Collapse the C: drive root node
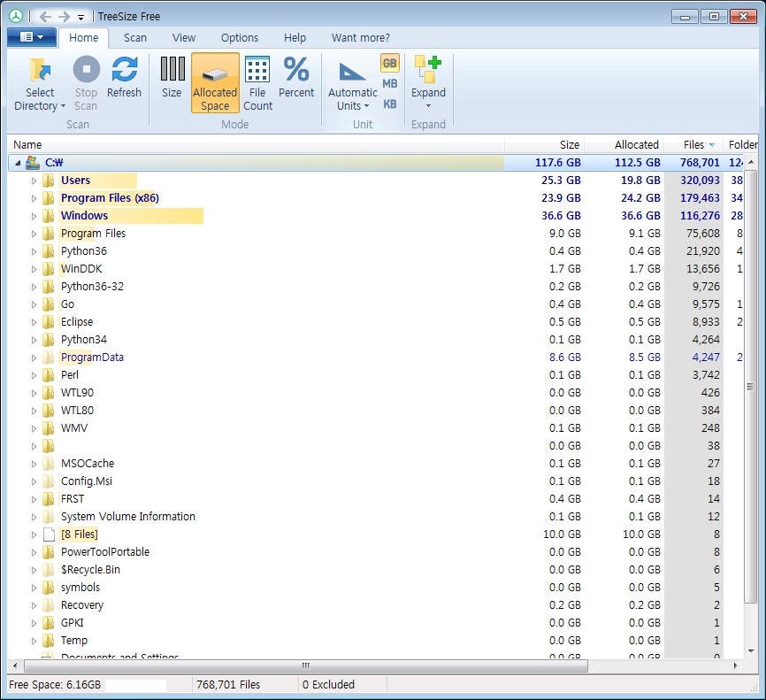This screenshot has width=766, height=700. tap(18, 163)
